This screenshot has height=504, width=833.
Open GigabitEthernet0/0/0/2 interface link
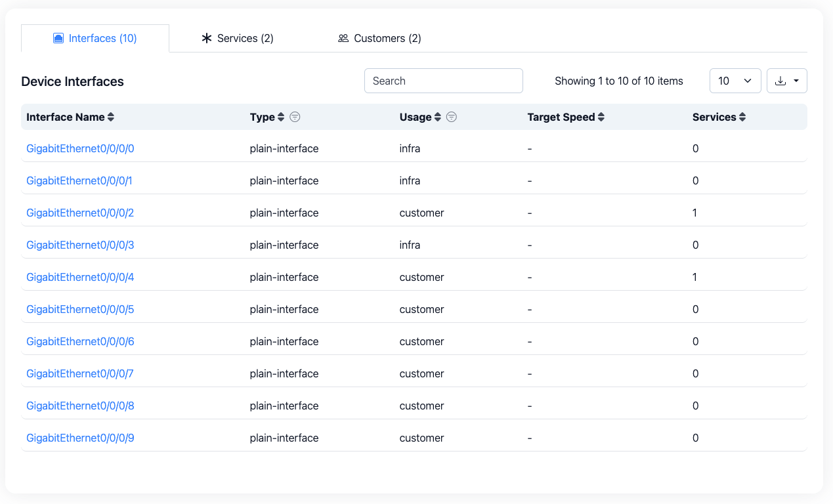point(80,213)
